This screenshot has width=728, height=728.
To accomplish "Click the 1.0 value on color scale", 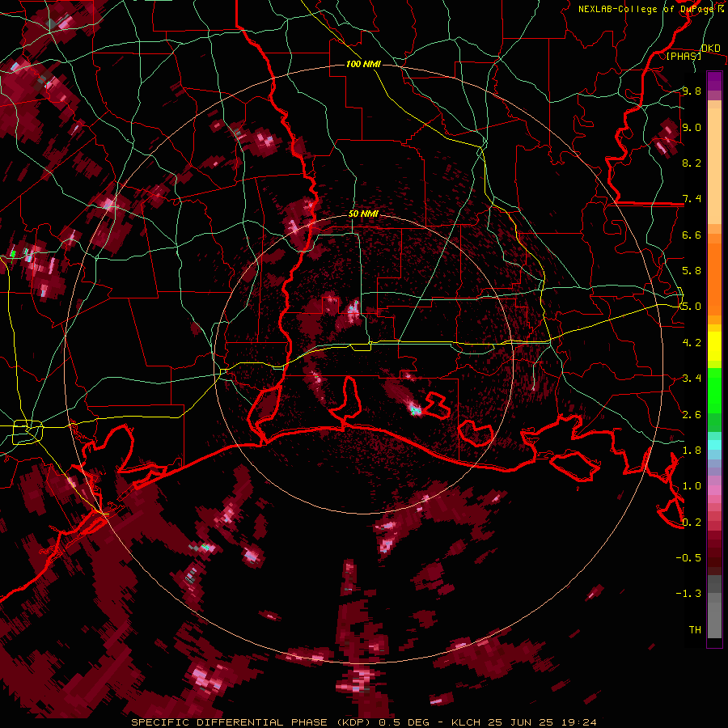I will point(692,486).
